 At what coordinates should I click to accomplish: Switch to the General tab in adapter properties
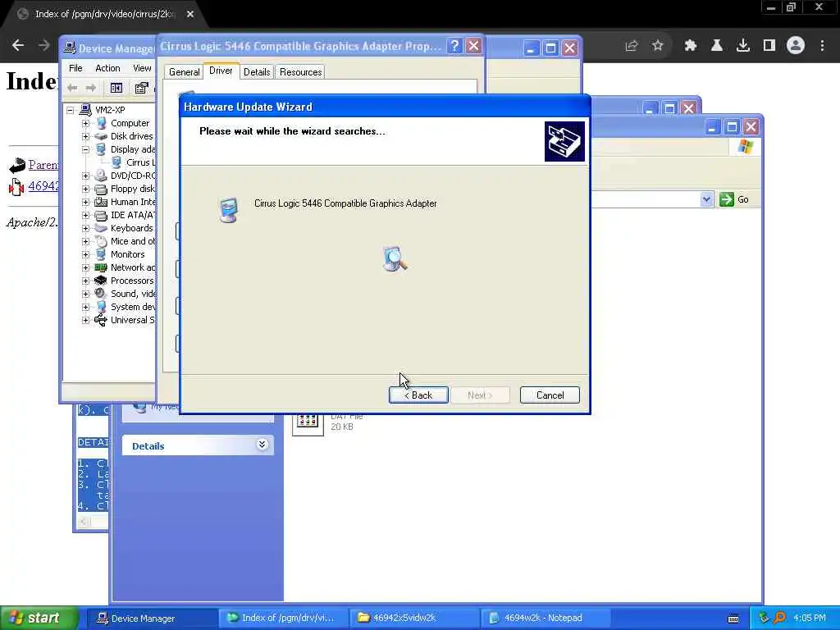click(x=185, y=72)
